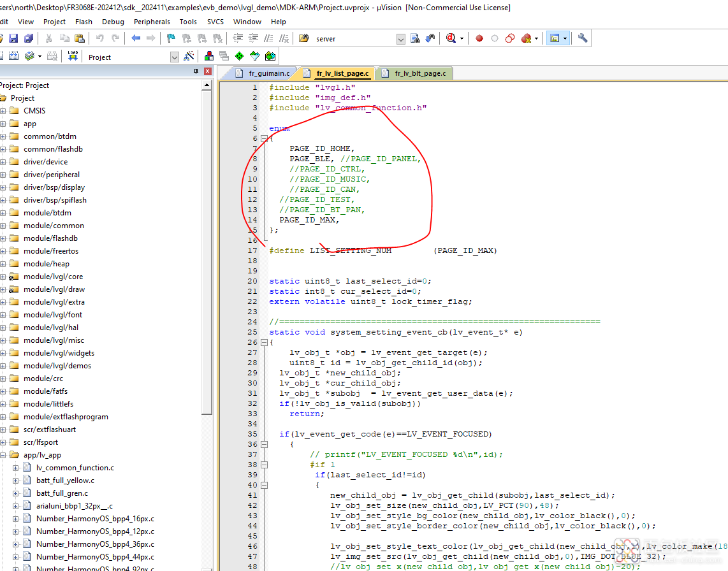Insert a bookmark with flag icon
This screenshot has height=571, width=728.
(x=171, y=38)
